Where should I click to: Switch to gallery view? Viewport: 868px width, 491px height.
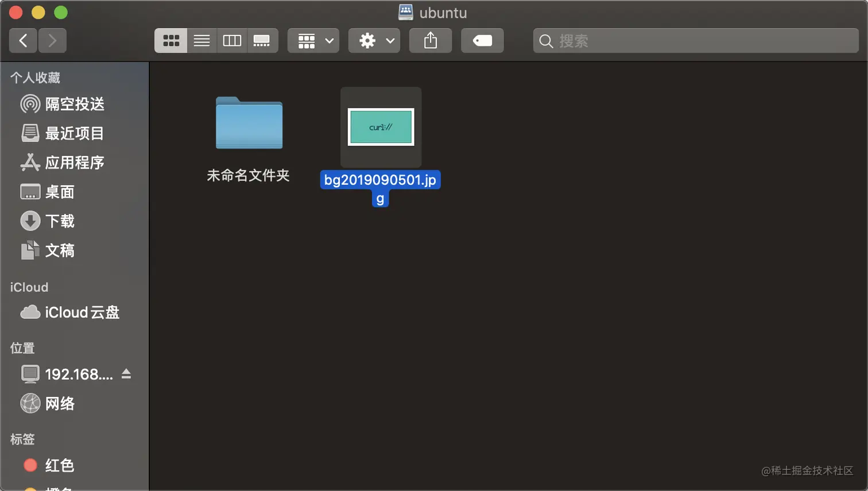(x=262, y=41)
